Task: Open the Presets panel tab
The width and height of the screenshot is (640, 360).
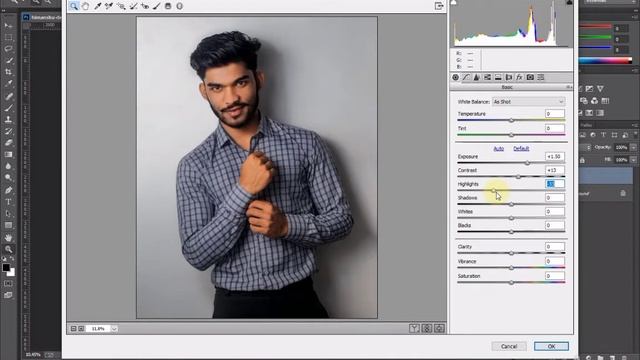Action: click(540, 77)
